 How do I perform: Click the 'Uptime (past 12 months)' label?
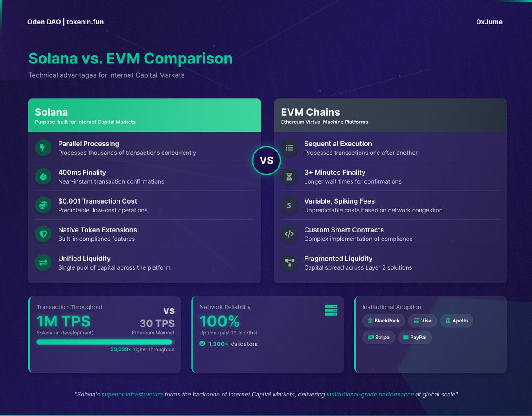(228, 333)
